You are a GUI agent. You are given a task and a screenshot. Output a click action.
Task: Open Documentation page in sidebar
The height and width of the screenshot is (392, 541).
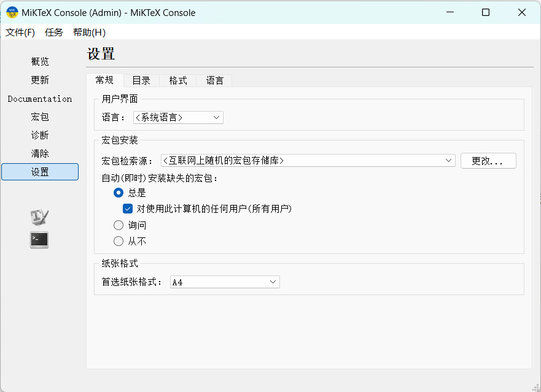click(x=40, y=99)
